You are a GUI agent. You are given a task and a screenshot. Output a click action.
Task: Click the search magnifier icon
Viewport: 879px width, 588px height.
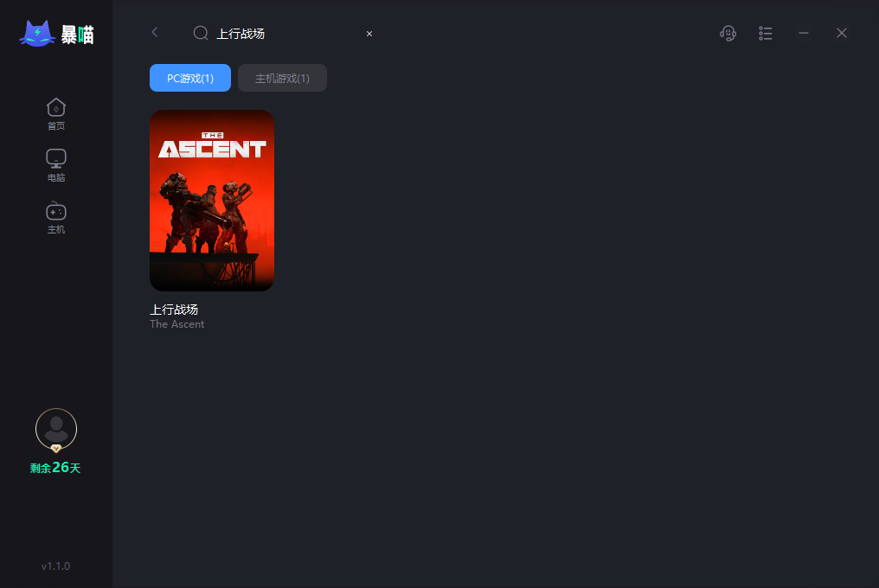click(201, 34)
